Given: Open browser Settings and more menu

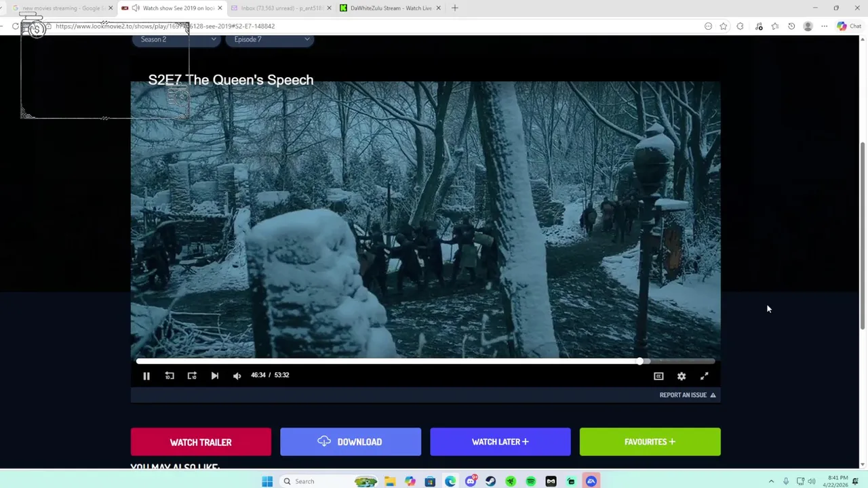Looking at the screenshot, I should point(824,26).
